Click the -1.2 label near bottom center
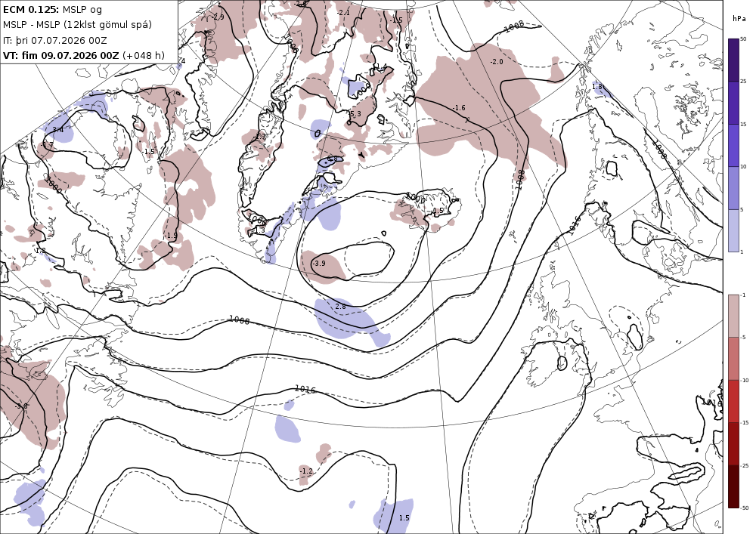 [x=306, y=471]
